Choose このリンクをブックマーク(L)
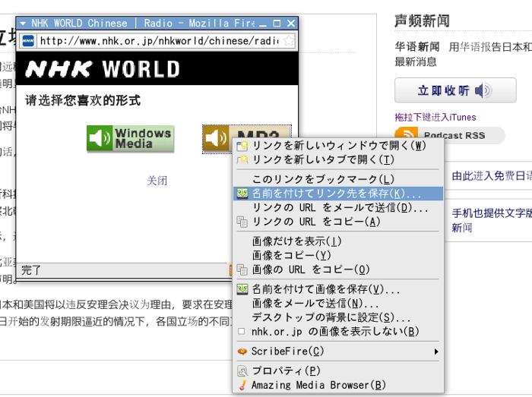The height and width of the screenshot is (397, 532). 338,179
